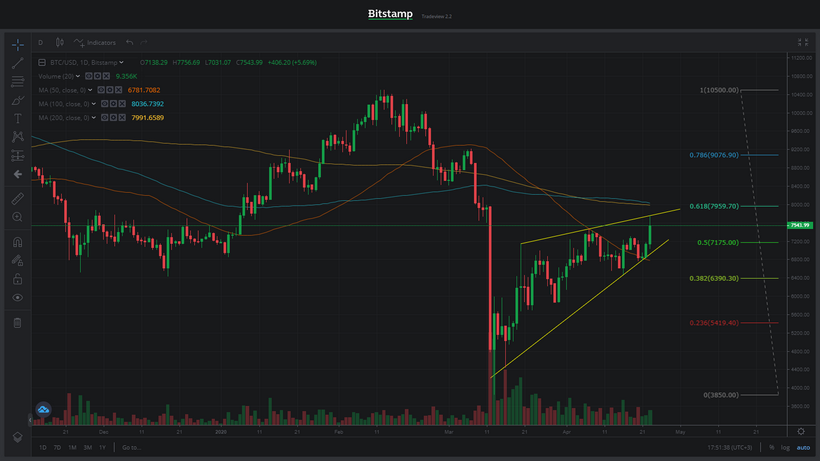Activate the zoom in tool
Screen dimensions: 820x461
17,217
